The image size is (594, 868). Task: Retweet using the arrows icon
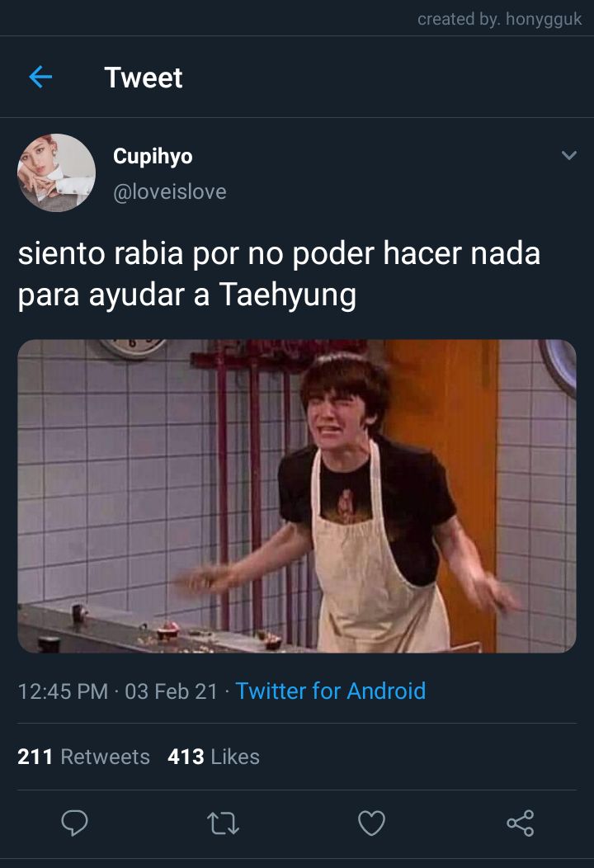tap(223, 823)
